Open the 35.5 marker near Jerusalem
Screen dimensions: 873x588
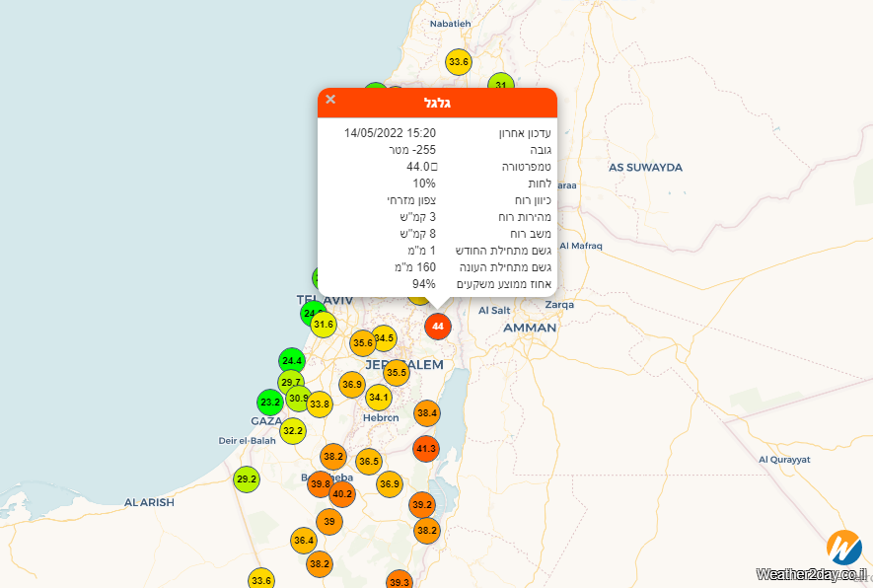[x=397, y=372]
